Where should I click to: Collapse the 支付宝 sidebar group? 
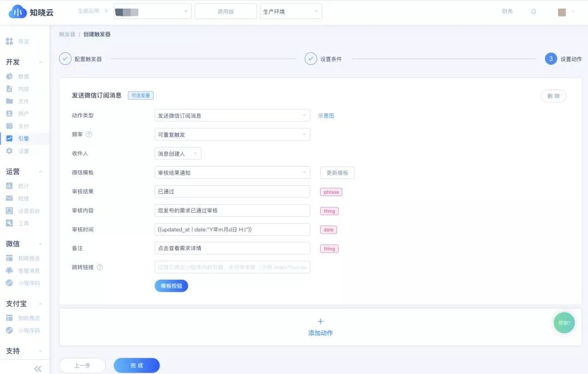(40, 303)
